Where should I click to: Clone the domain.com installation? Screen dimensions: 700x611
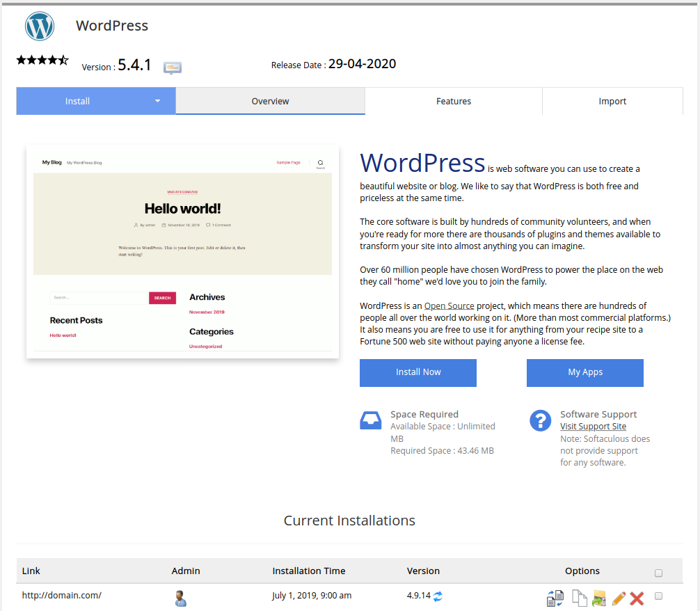point(578,598)
